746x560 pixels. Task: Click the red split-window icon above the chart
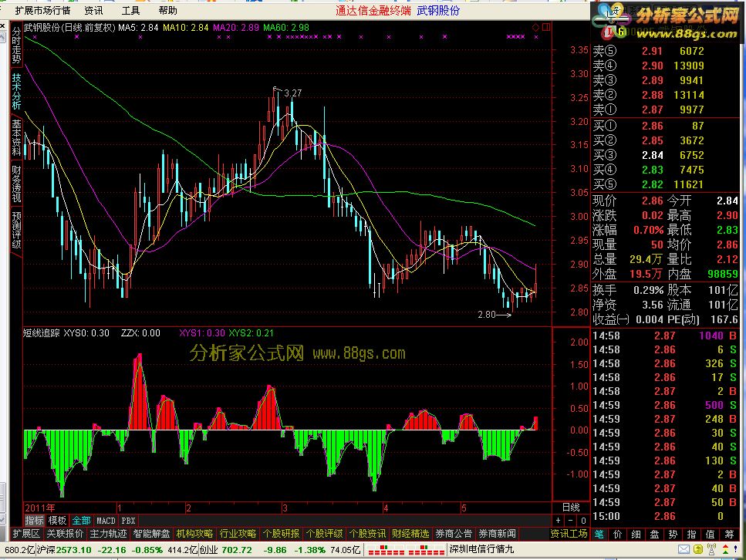pos(545,27)
